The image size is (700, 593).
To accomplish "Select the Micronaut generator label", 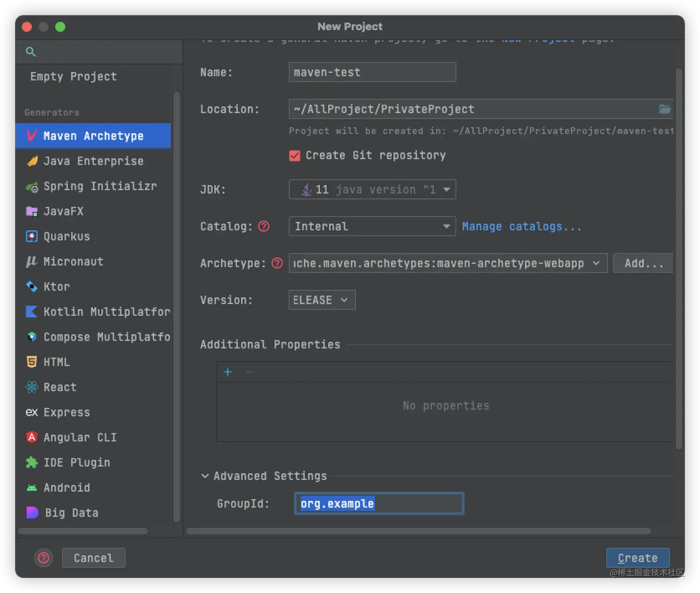I will pyautogui.click(x=73, y=261).
